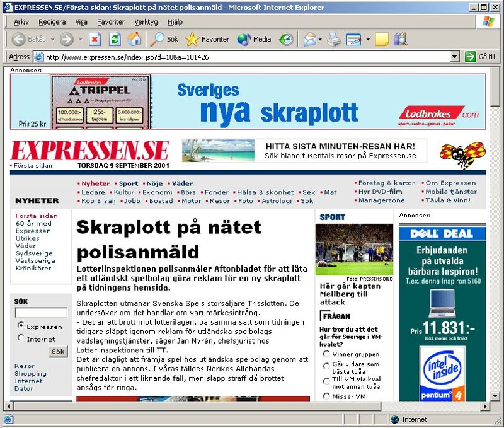Choose poll option Till VM via kval
The width and height of the screenshot is (504, 428).
(x=326, y=381)
